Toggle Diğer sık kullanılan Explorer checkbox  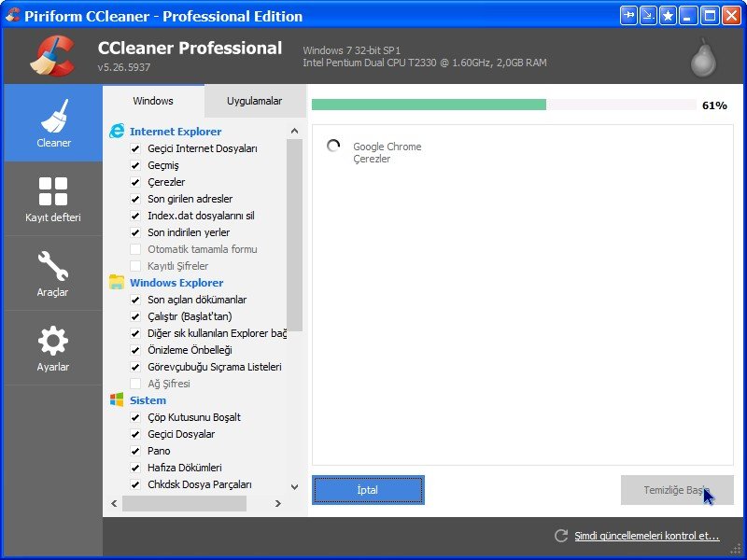(x=135, y=333)
